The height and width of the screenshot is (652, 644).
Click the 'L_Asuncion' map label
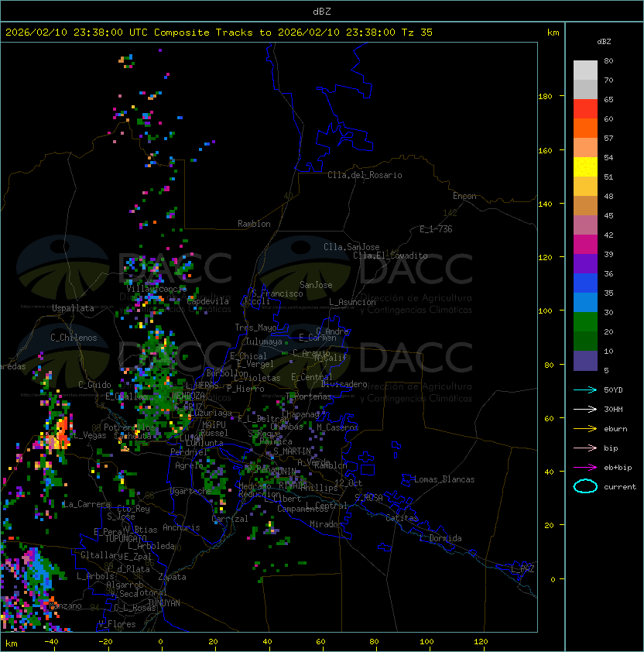click(x=352, y=302)
